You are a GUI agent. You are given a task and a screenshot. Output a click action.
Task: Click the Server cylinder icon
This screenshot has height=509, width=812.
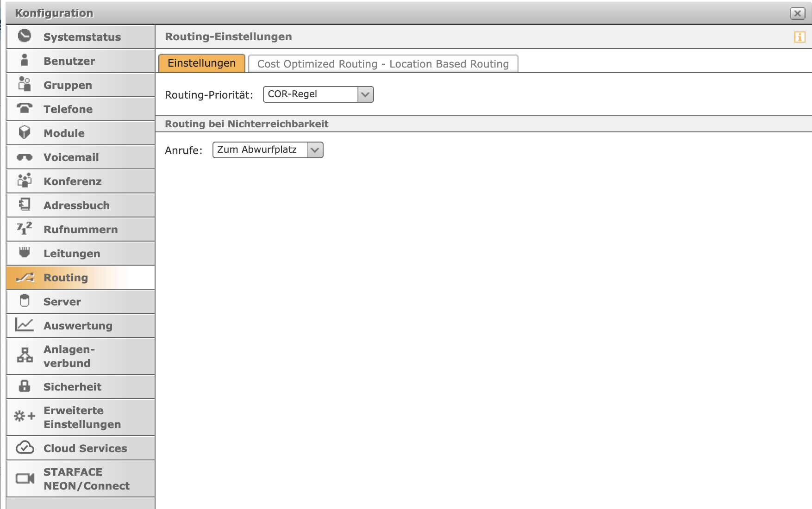(25, 300)
